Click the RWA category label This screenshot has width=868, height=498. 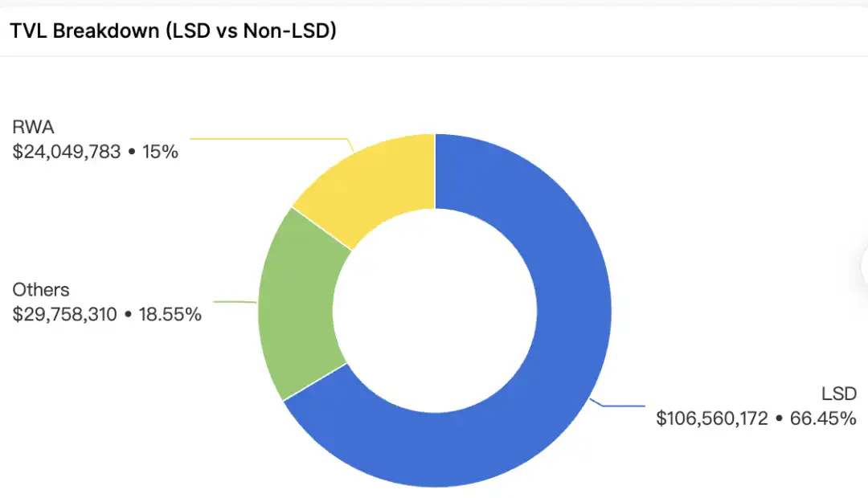click(x=31, y=127)
